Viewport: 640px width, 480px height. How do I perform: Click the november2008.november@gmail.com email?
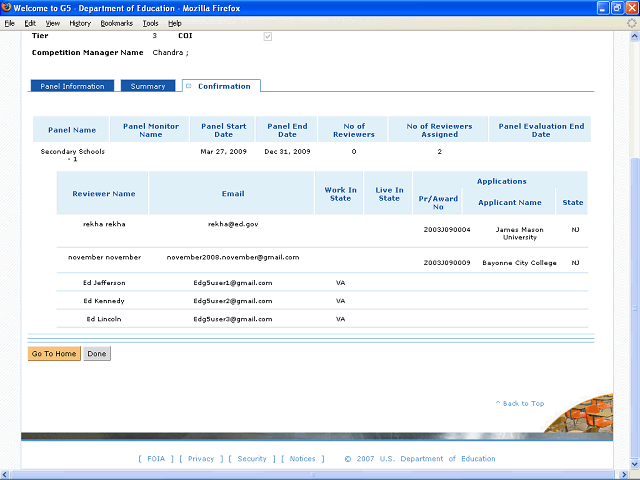point(233,257)
